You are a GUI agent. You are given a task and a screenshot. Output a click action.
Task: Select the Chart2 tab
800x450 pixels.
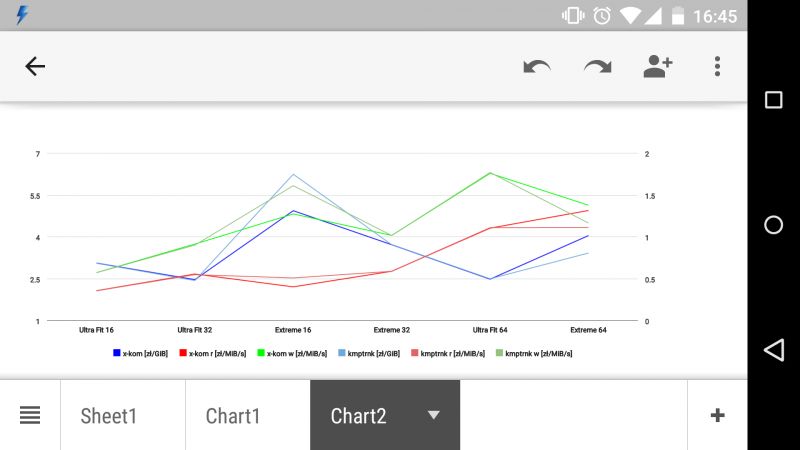[x=358, y=416]
